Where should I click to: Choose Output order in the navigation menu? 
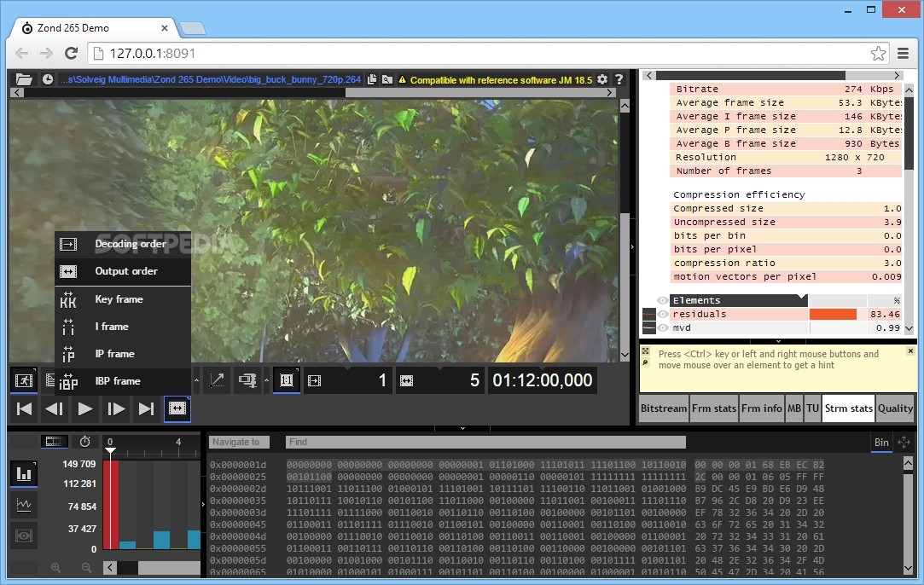click(123, 271)
